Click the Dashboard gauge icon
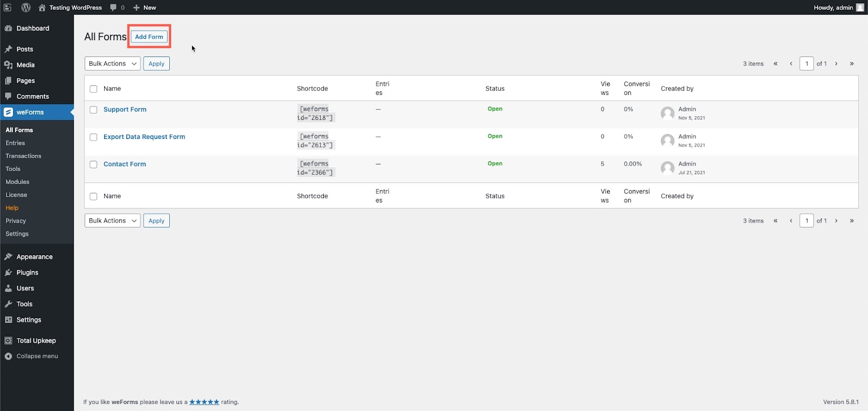Screen dimensions: 868x411 coord(9,28)
